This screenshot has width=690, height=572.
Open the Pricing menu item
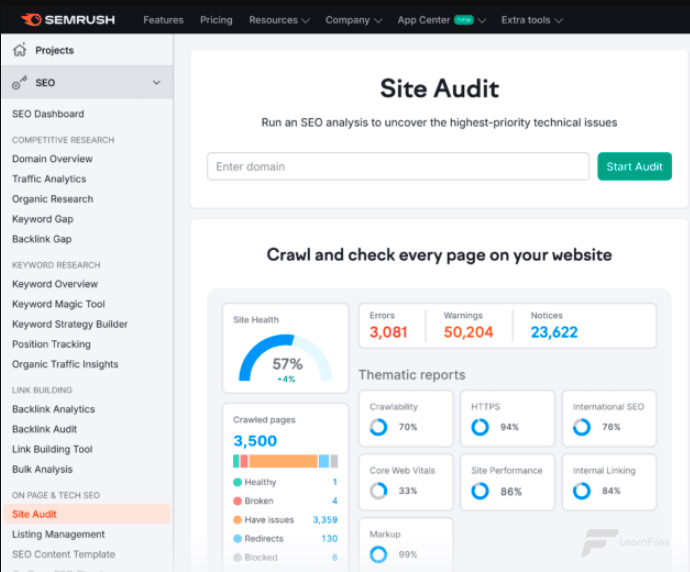(216, 20)
